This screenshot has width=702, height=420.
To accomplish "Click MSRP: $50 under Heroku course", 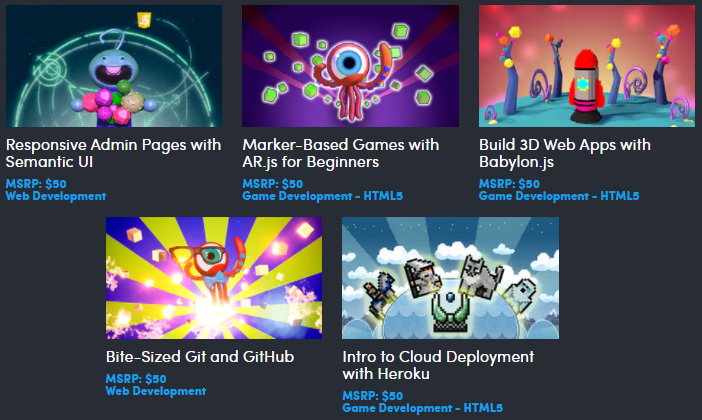I will point(372,396).
